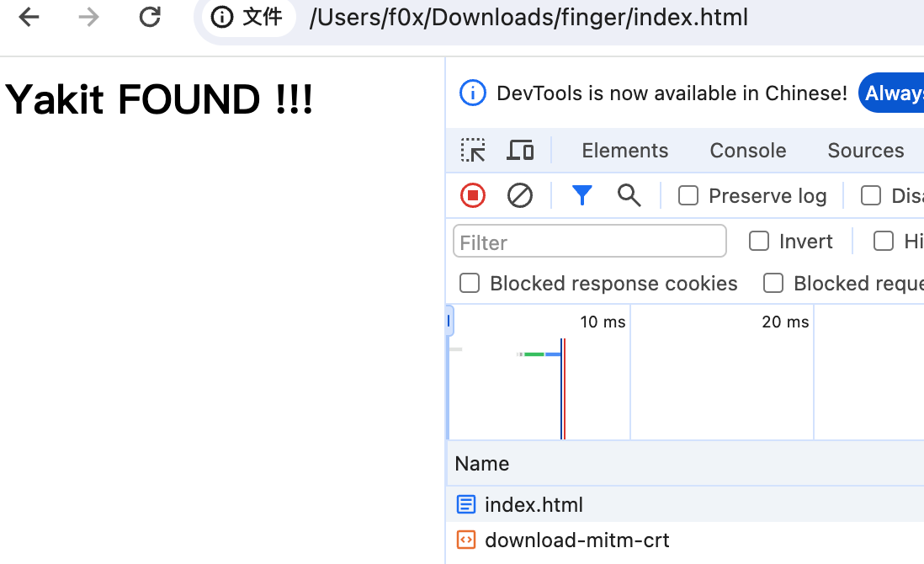Clear the network log
This screenshot has width=924, height=564.
[x=520, y=196]
